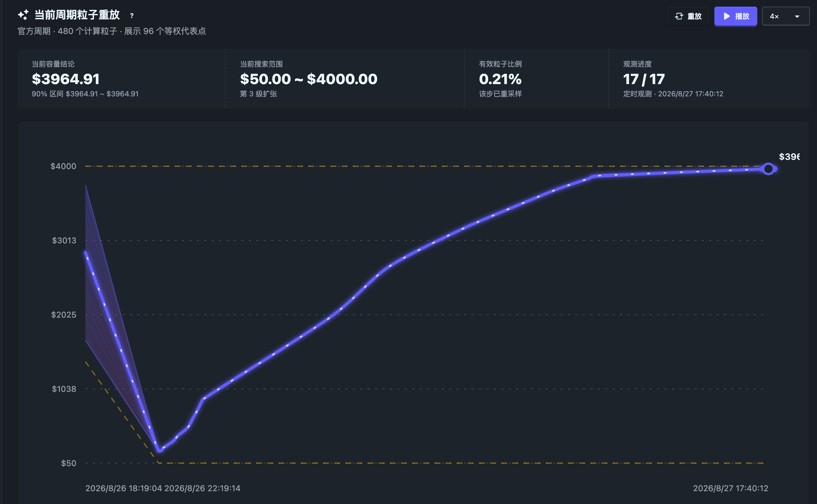
Task: Click the 90% 区间 interval text
Action: click(85, 94)
